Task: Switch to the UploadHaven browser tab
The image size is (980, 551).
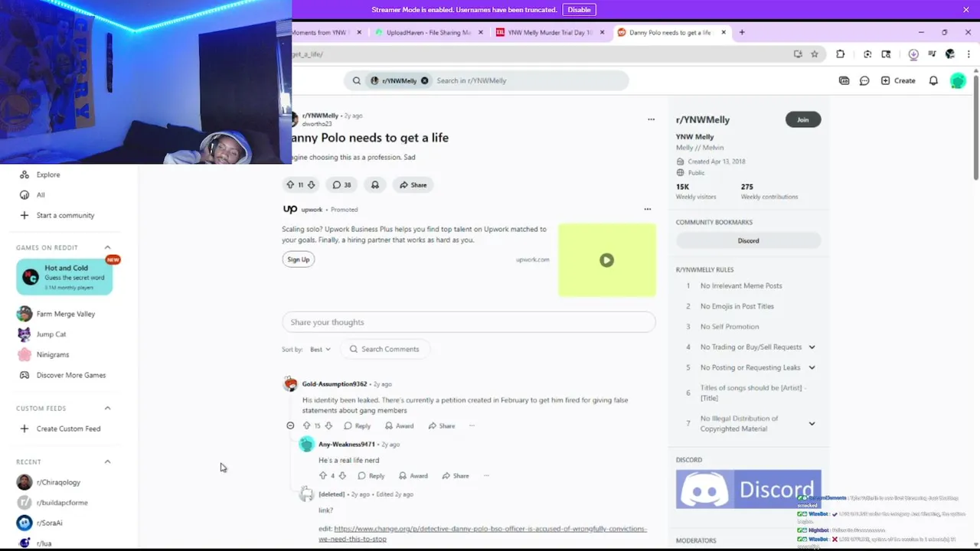Action: (429, 32)
